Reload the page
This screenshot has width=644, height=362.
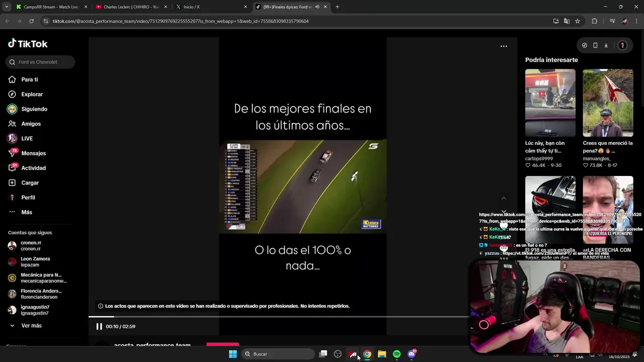pos(31,21)
